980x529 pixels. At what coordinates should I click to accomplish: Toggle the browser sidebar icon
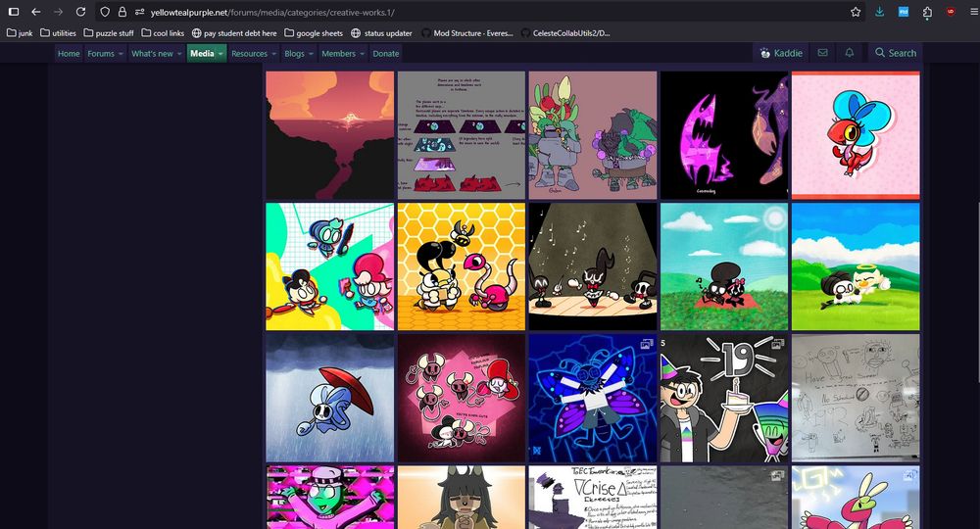pyautogui.click(x=13, y=12)
